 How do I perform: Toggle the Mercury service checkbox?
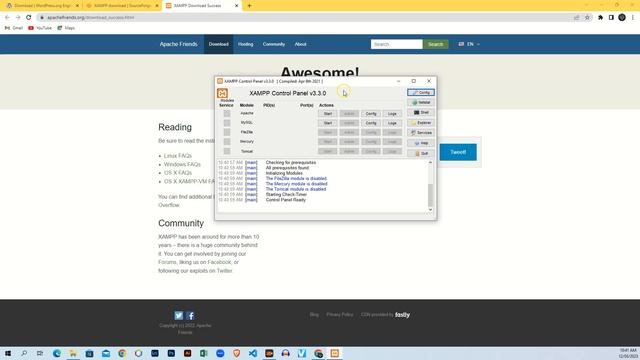click(227, 142)
